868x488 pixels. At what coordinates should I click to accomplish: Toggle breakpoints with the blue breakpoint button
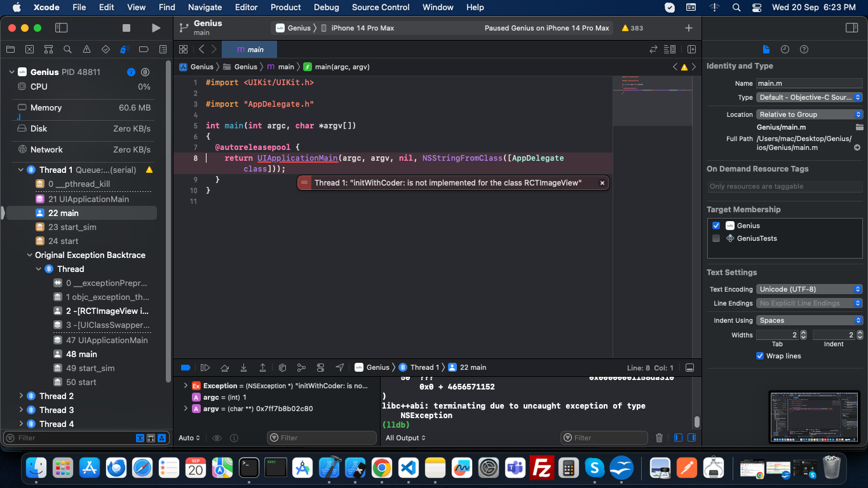186,367
